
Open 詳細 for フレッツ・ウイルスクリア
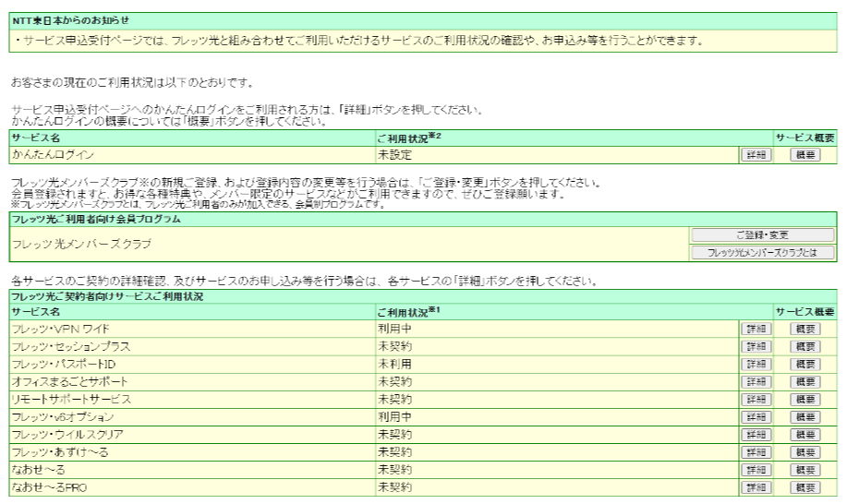pos(756,435)
